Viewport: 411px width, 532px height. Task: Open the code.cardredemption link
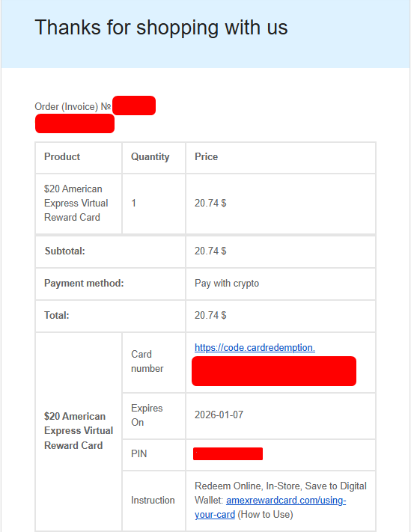255,347
